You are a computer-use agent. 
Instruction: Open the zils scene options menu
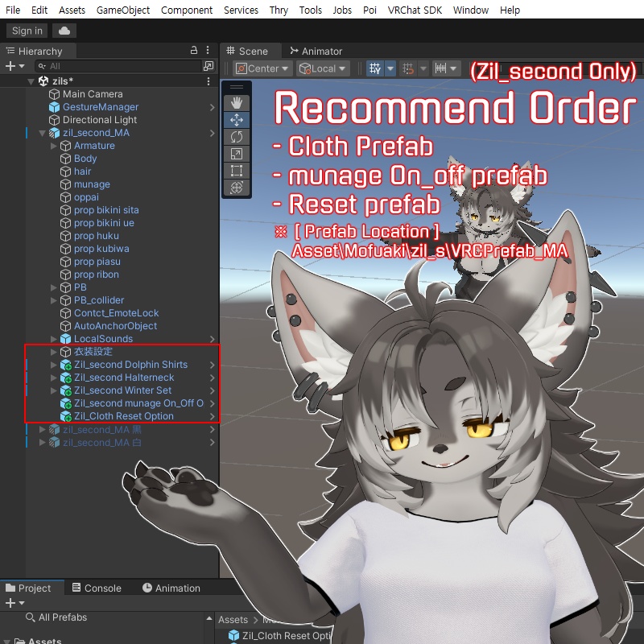208,81
